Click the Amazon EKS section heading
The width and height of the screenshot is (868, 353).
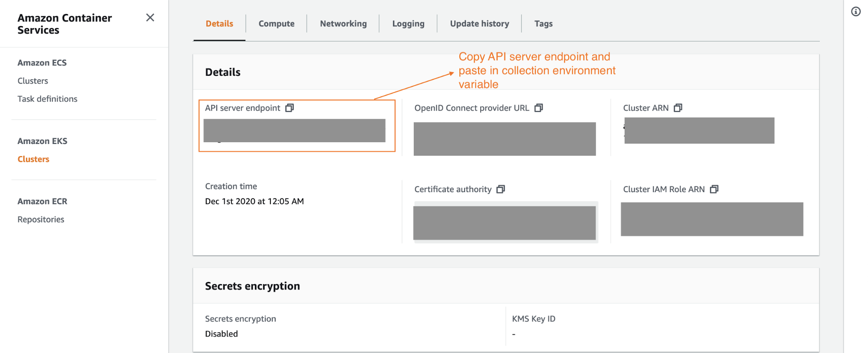pos(43,141)
